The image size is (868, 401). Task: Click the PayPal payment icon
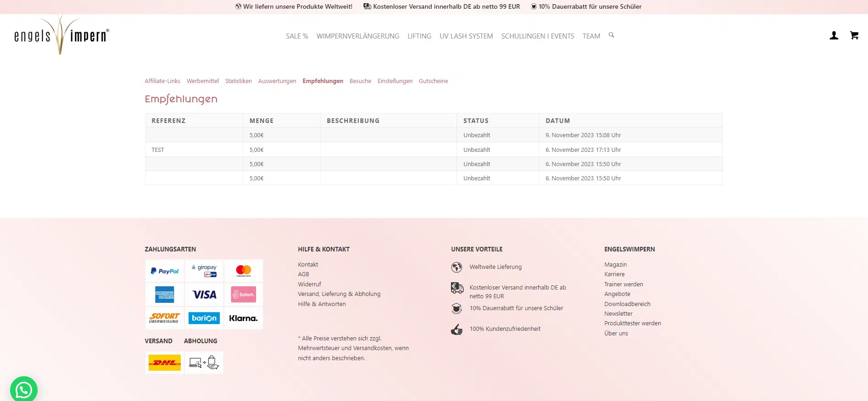click(x=165, y=271)
